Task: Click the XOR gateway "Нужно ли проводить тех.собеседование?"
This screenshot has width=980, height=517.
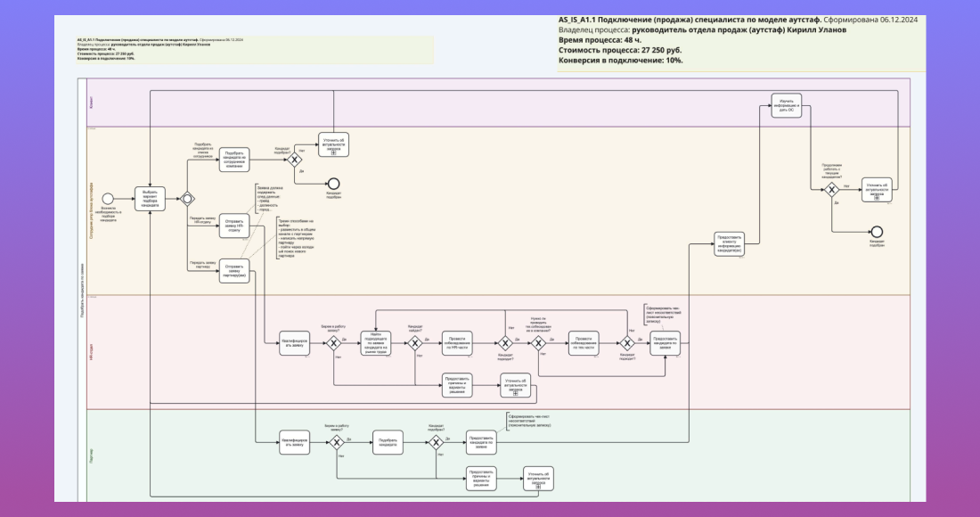Action: point(538,342)
